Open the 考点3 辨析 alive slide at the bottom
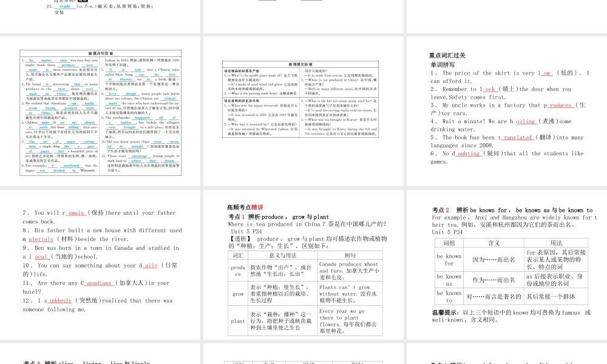The width and height of the screenshot is (607, 364). [100, 354]
